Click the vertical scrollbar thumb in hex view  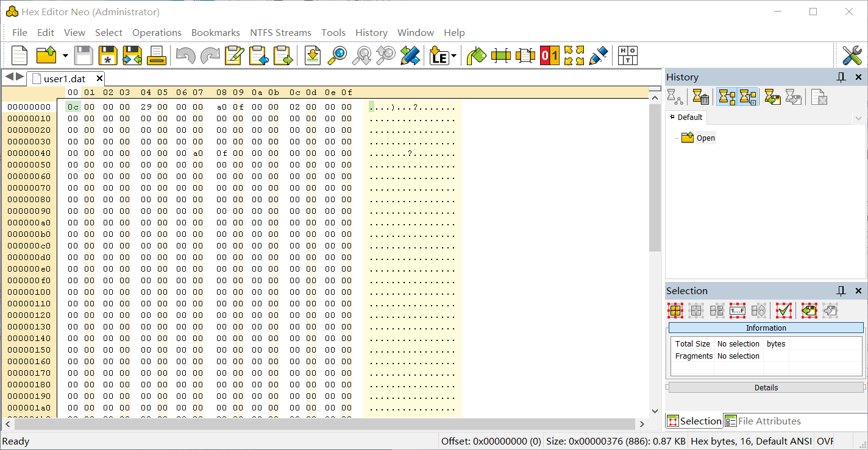(655, 177)
